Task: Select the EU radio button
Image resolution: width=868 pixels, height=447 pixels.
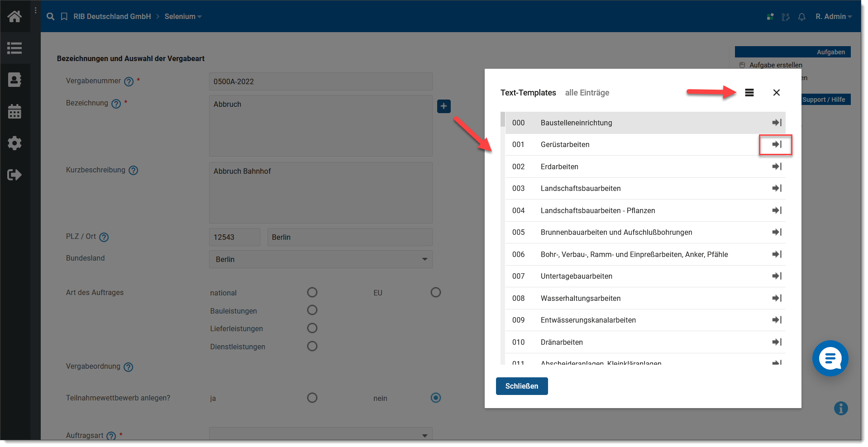Action: 436,292
